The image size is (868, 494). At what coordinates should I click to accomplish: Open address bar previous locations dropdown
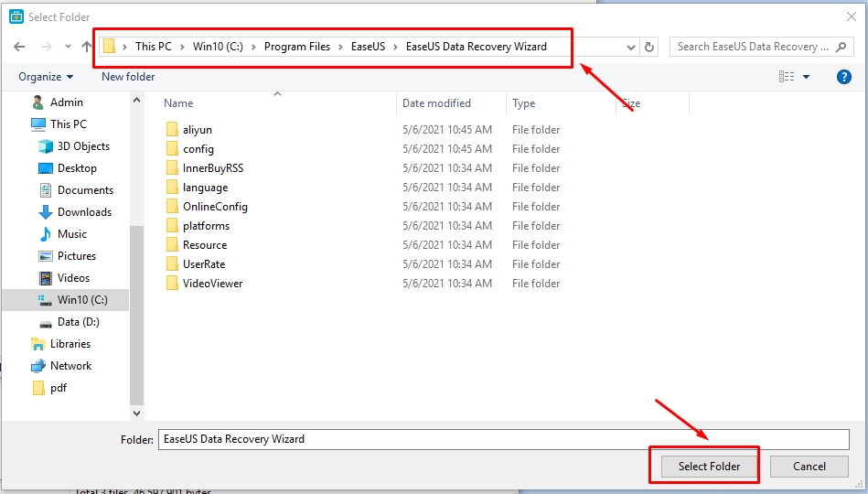tap(630, 47)
